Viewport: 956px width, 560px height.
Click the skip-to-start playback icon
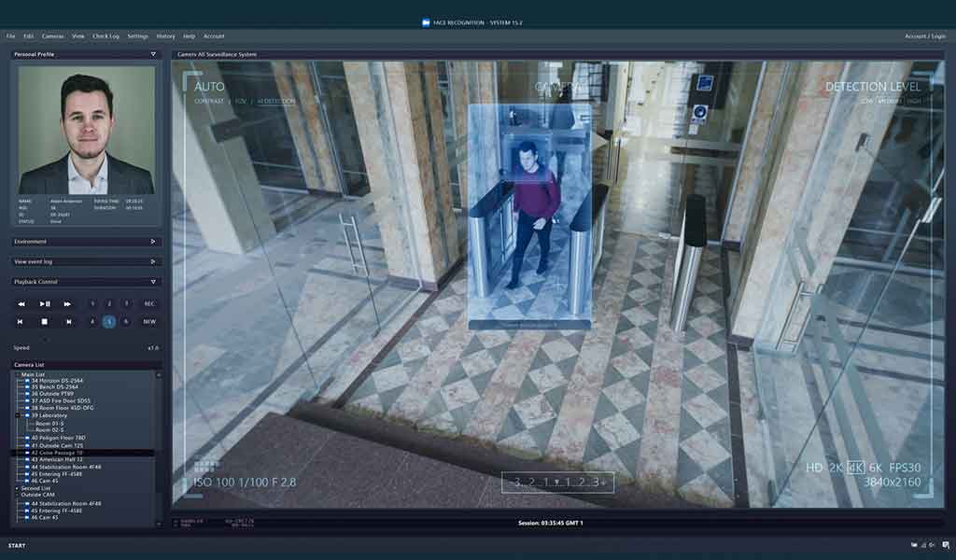pyautogui.click(x=21, y=320)
